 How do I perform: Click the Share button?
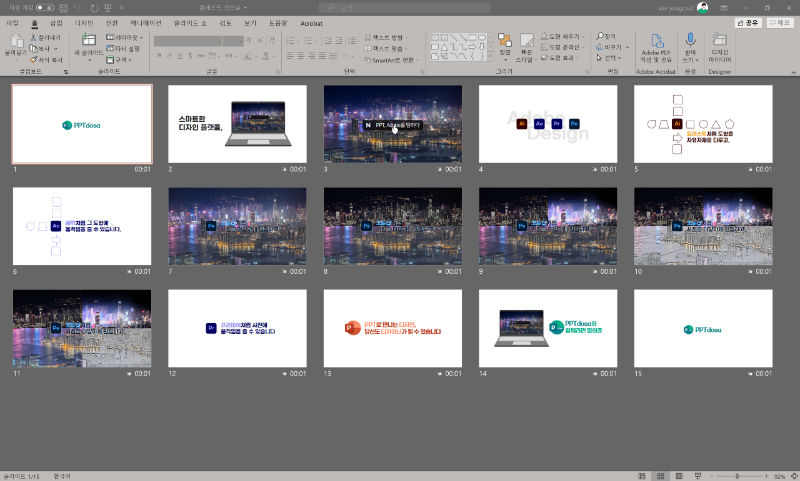click(x=747, y=21)
